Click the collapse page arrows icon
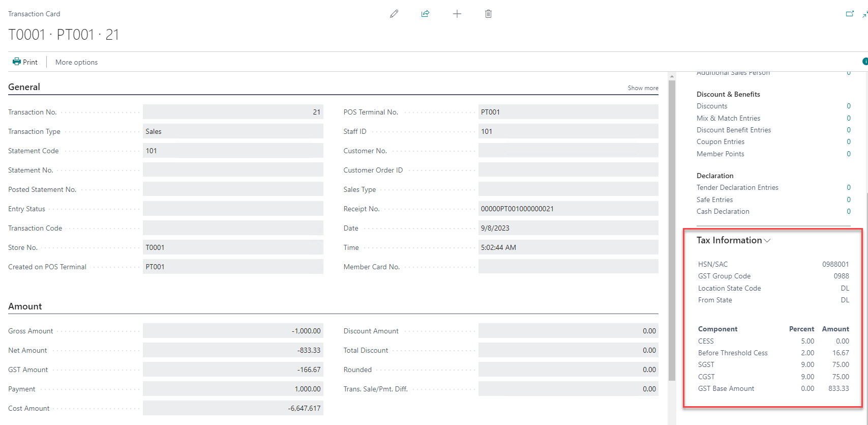The height and width of the screenshot is (425, 868). point(864,14)
